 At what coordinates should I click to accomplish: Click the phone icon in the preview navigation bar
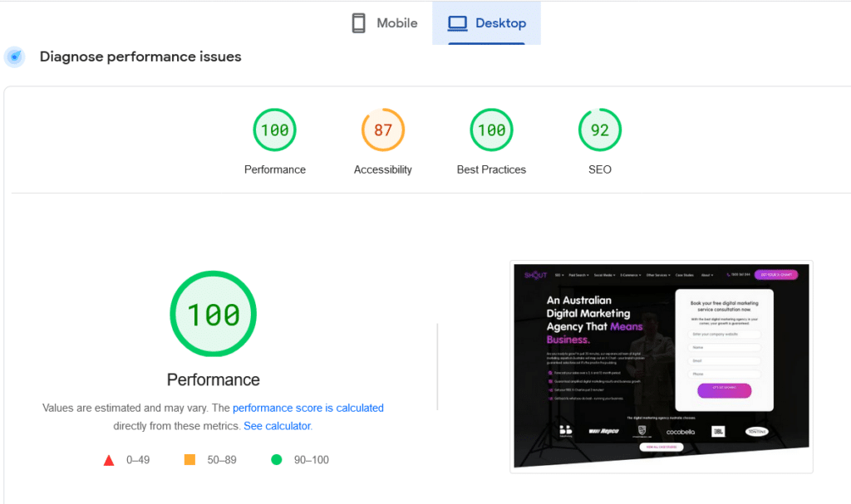click(728, 273)
